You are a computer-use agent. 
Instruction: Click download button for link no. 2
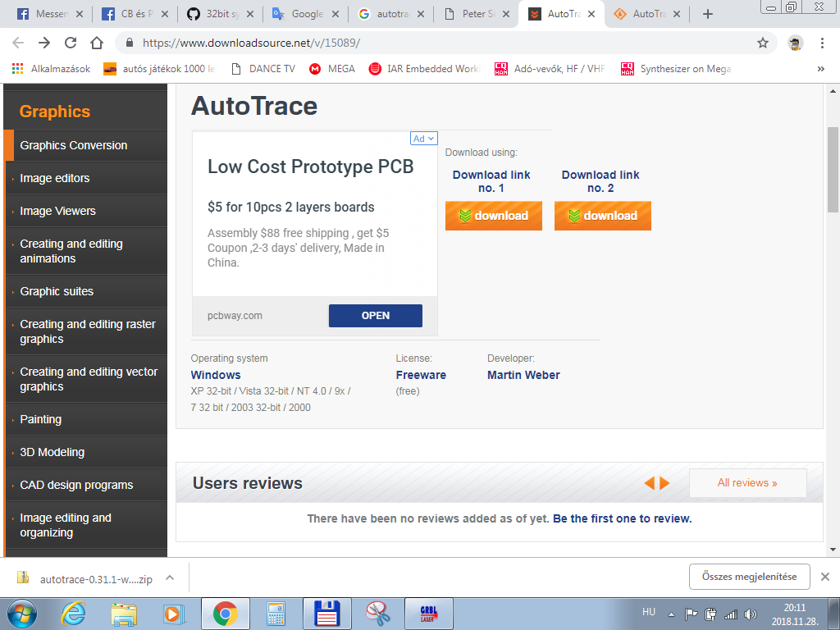click(x=603, y=216)
